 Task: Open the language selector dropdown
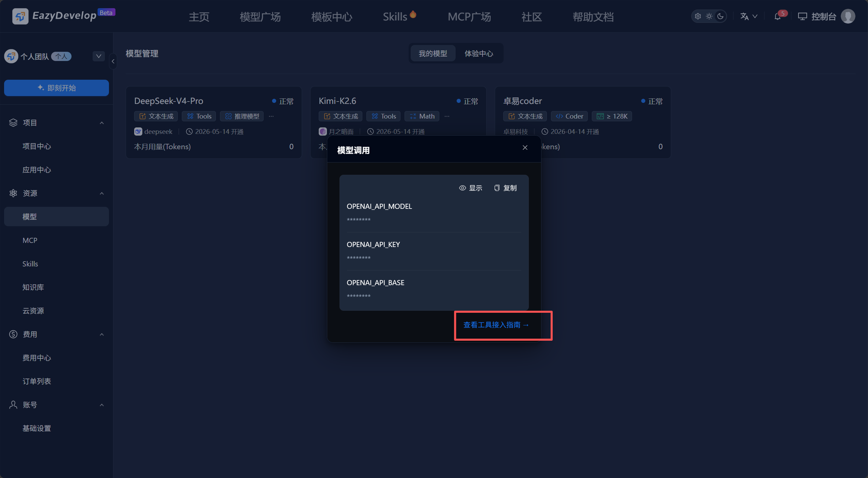749,16
